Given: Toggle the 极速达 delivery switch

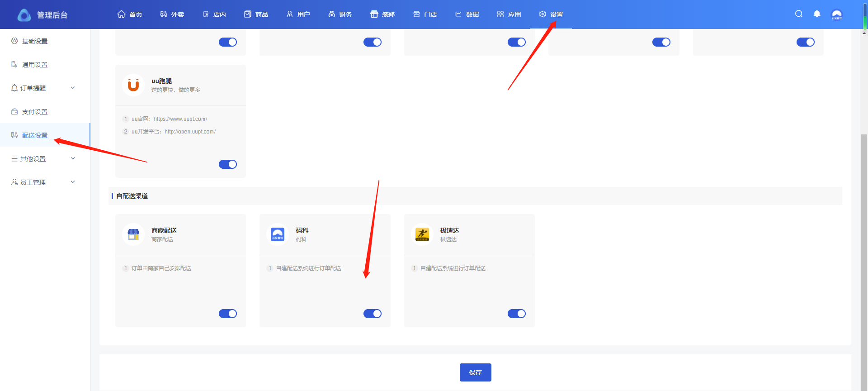Looking at the screenshot, I should pos(516,314).
